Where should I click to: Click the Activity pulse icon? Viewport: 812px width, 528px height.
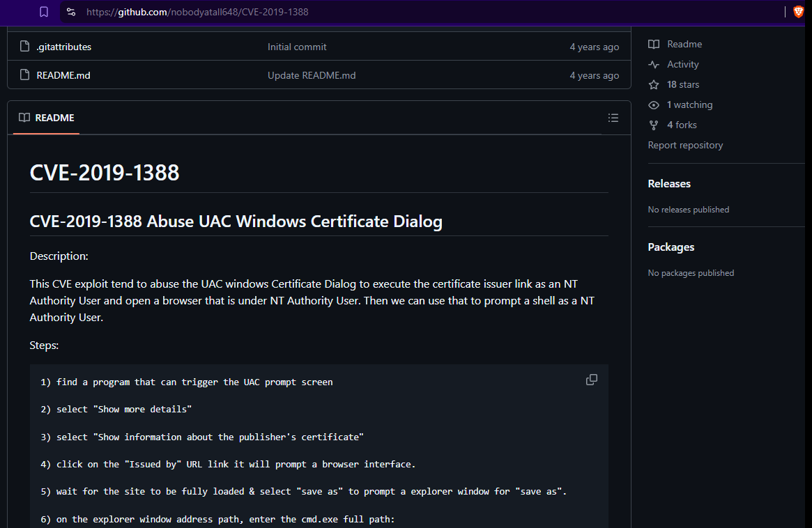pyautogui.click(x=654, y=64)
